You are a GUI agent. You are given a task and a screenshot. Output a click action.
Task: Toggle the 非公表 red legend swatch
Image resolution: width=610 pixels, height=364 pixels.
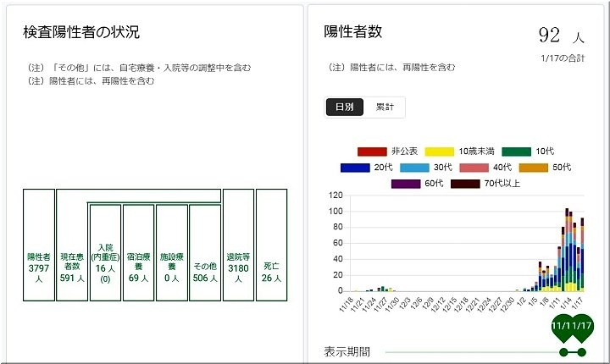[x=372, y=151]
